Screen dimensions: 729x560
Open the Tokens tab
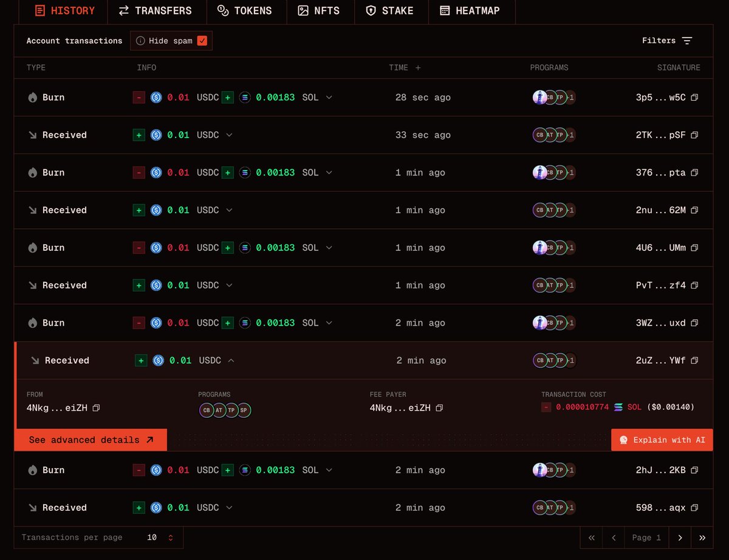pyautogui.click(x=246, y=11)
